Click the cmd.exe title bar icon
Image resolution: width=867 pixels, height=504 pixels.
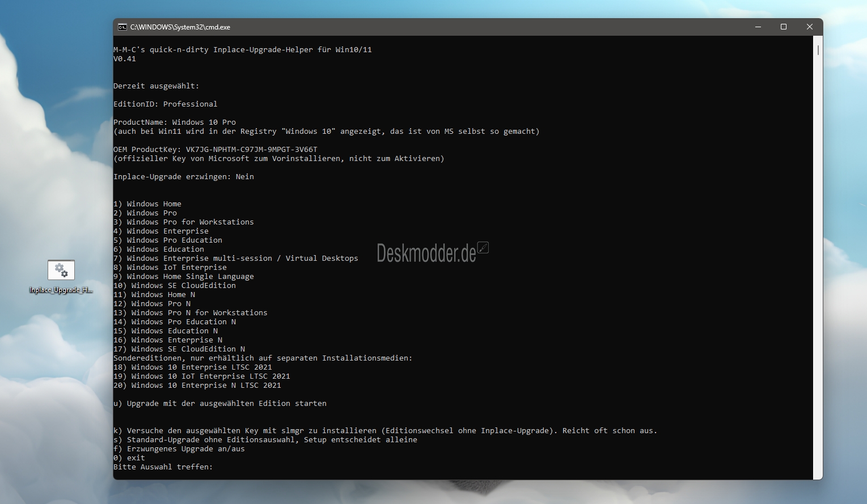(122, 27)
